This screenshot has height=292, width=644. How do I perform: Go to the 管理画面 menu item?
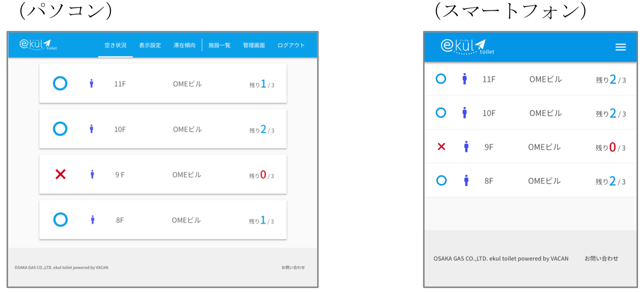tap(254, 45)
